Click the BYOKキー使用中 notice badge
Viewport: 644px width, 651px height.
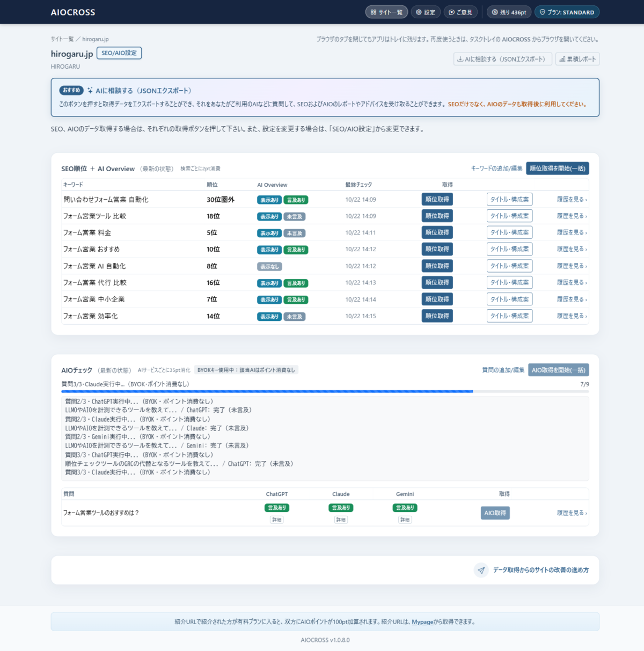click(246, 370)
